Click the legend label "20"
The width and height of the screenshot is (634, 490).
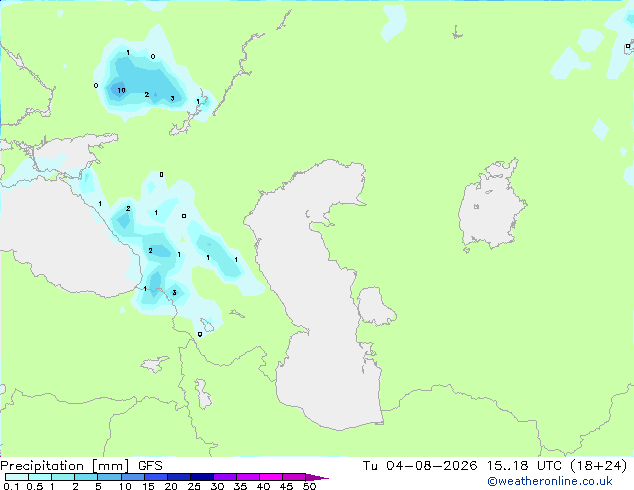click(171, 486)
